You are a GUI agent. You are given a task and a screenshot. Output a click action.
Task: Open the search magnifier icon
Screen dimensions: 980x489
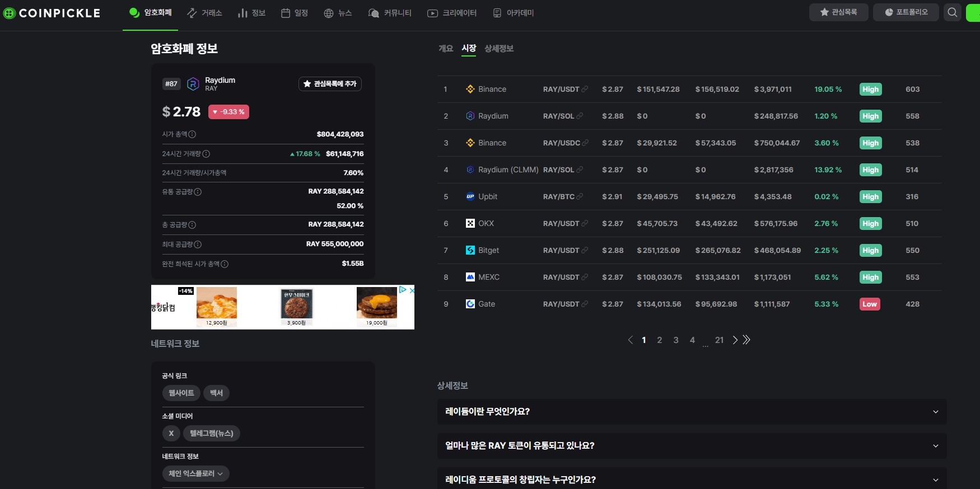pyautogui.click(x=952, y=12)
